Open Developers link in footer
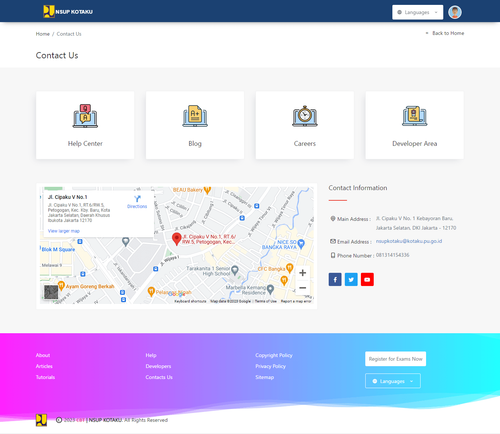The width and height of the screenshot is (500, 434). (x=158, y=366)
